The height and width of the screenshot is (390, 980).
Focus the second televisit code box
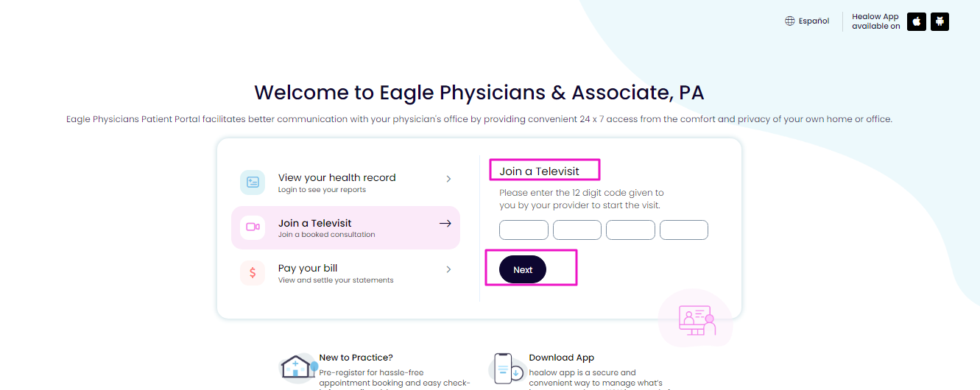(x=577, y=230)
